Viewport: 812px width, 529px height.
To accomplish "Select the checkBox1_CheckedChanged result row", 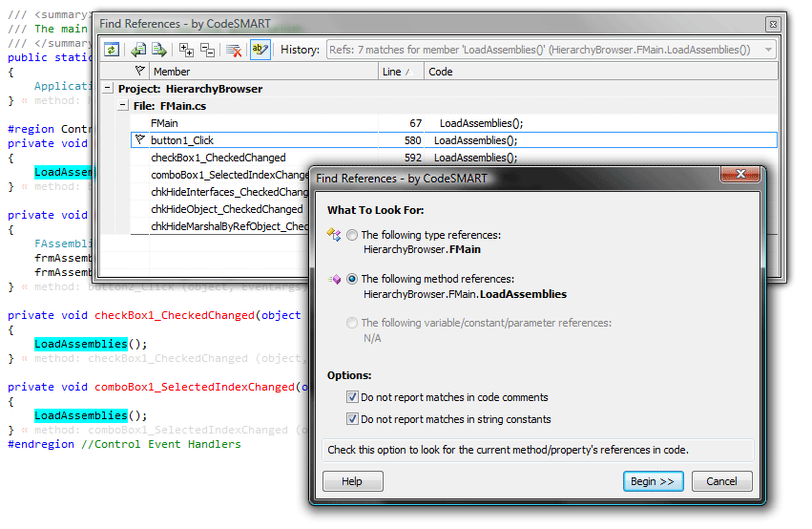I will click(x=454, y=158).
